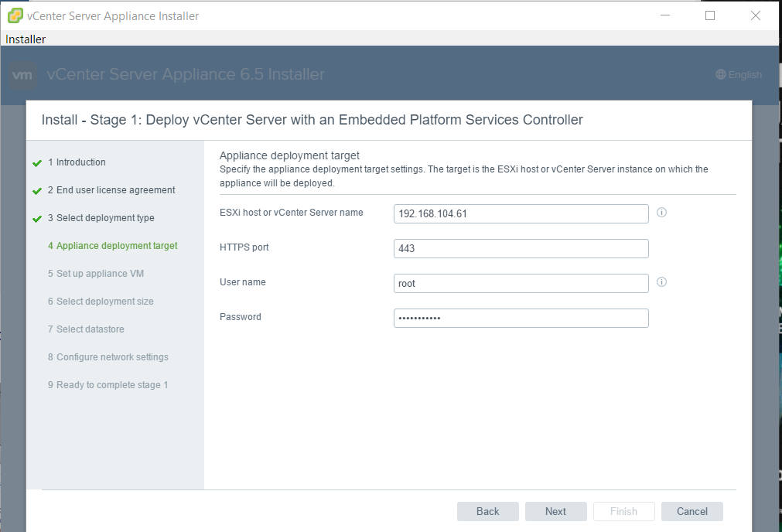Click the "vCenter Server Appliance 6.5 Installer" header text
782x532 pixels.
coord(186,74)
